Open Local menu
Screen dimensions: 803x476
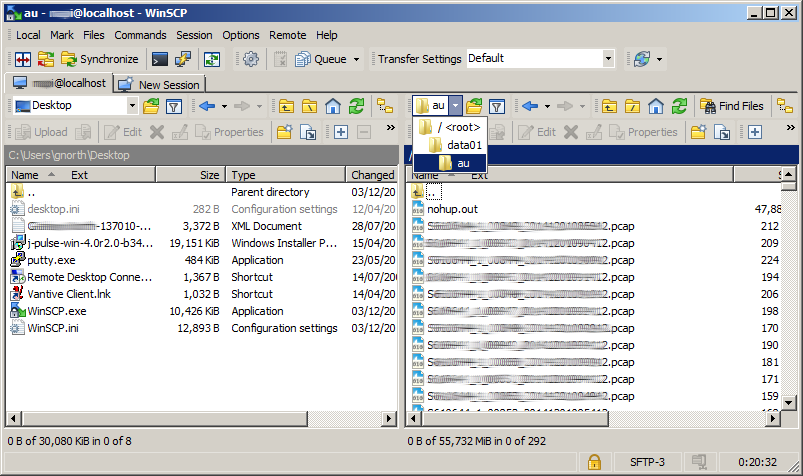tap(28, 35)
